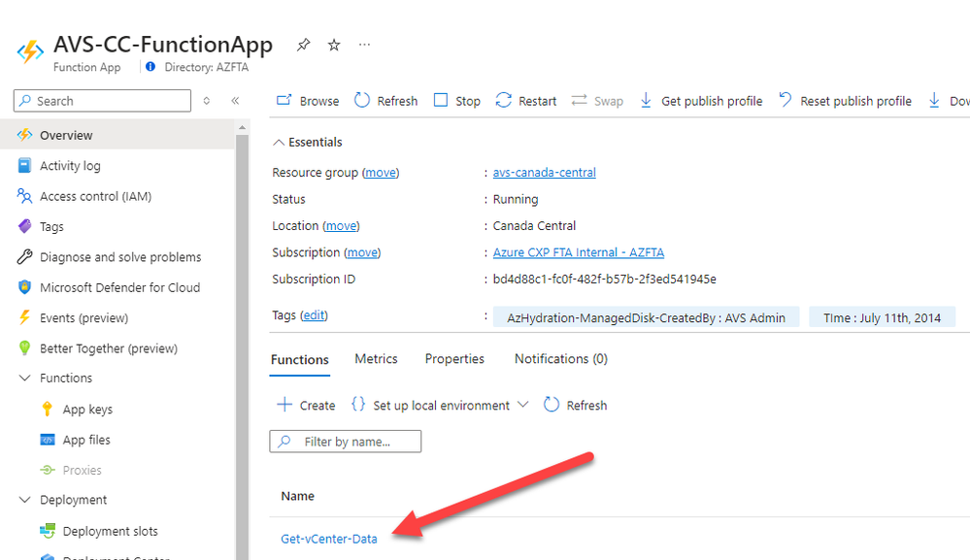Click the Subscription move link

[x=362, y=252]
